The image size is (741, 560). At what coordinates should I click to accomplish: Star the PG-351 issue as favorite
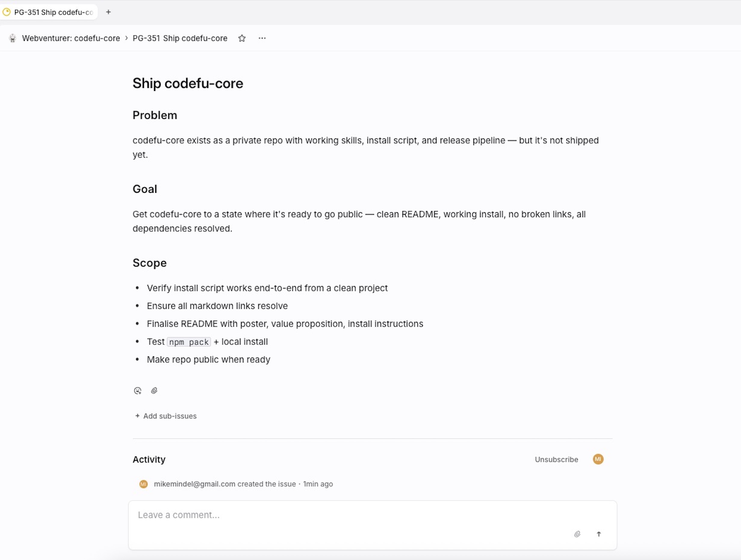coord(242,38)
